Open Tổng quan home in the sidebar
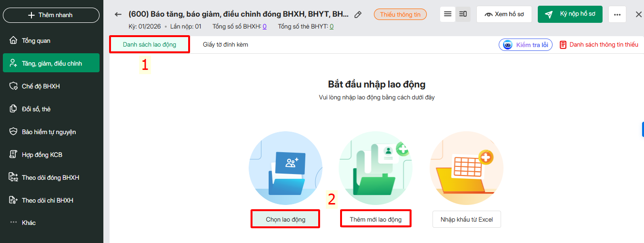 pos(36,41)
